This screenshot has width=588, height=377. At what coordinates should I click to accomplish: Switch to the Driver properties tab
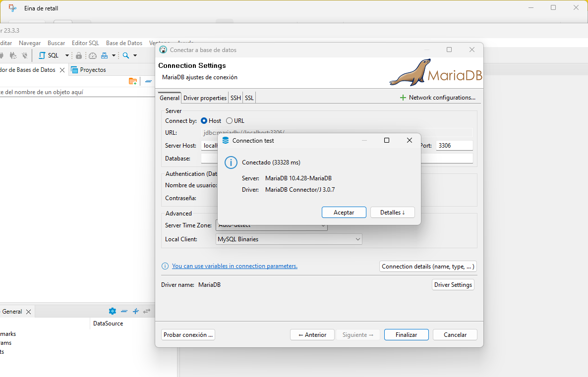pos(205,98)
